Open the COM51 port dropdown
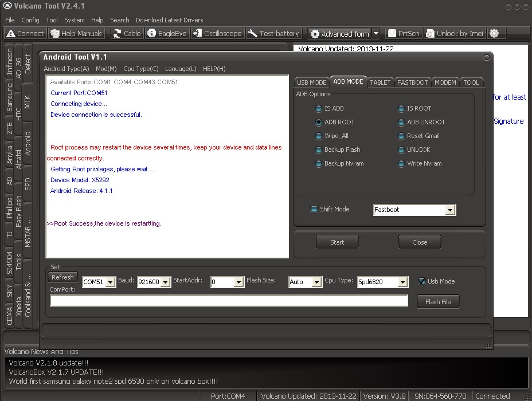 [x=110, y=282]
